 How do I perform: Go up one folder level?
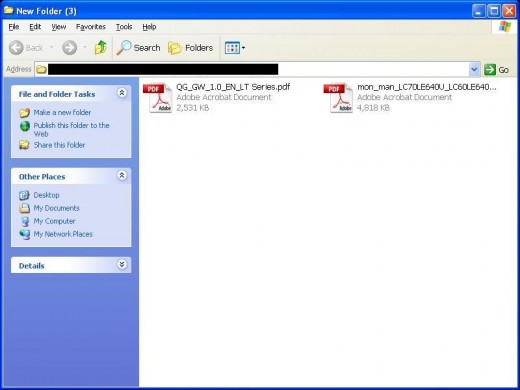click(101, 48)
